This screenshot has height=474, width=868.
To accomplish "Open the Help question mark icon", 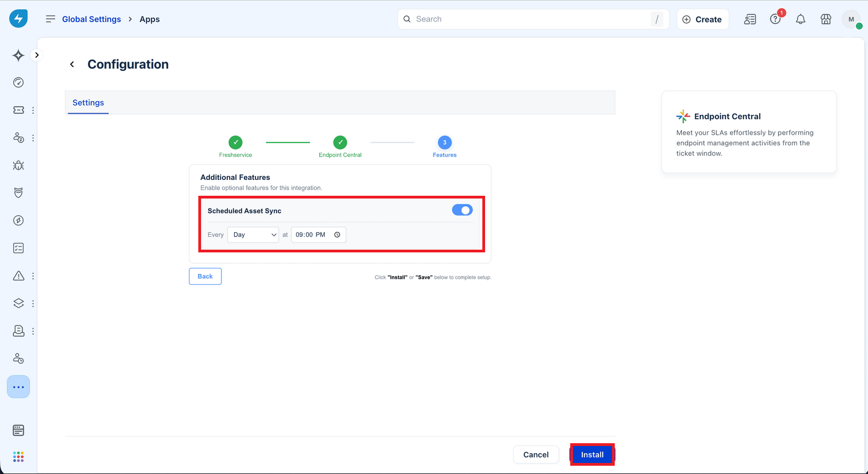I will click(x=775, y=19).
